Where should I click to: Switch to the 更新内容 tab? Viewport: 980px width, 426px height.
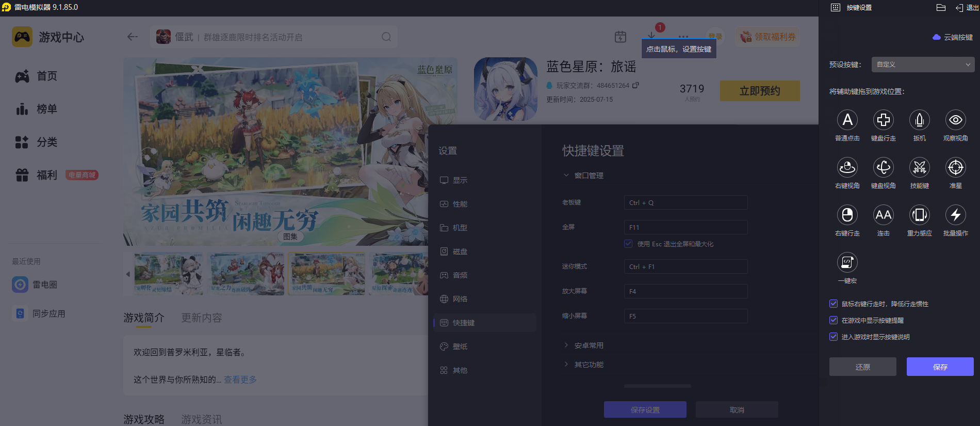(x=202, y=318)
